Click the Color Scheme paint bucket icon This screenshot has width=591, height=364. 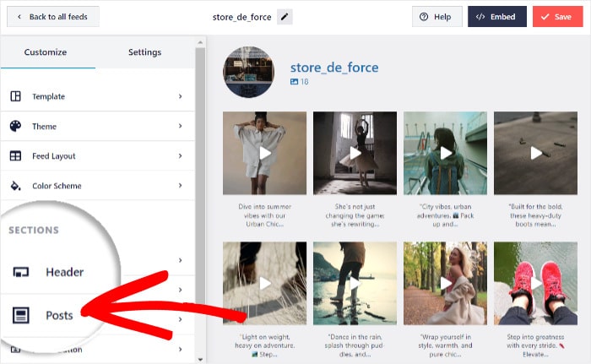click(15, 186)
